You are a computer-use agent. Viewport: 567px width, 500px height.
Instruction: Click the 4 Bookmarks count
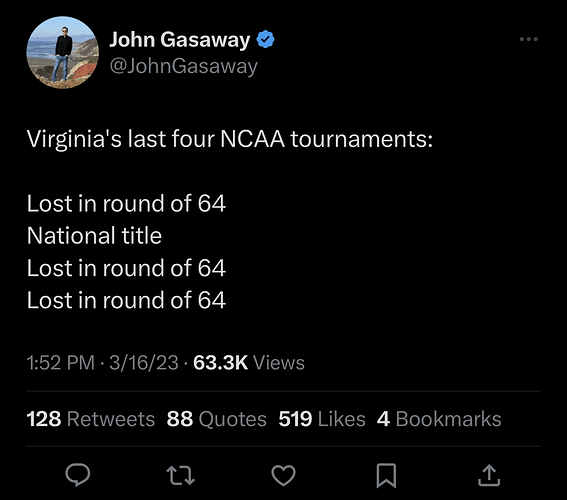click(439, 419)
